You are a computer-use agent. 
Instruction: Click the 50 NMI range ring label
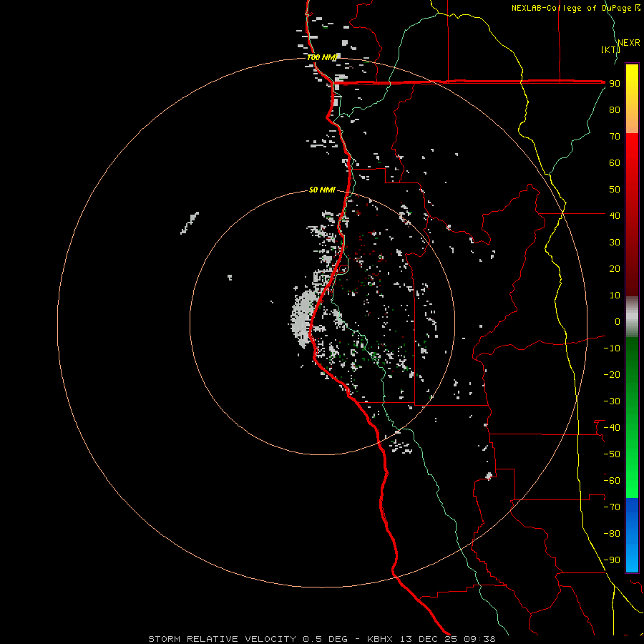click(x=322, y=190)
